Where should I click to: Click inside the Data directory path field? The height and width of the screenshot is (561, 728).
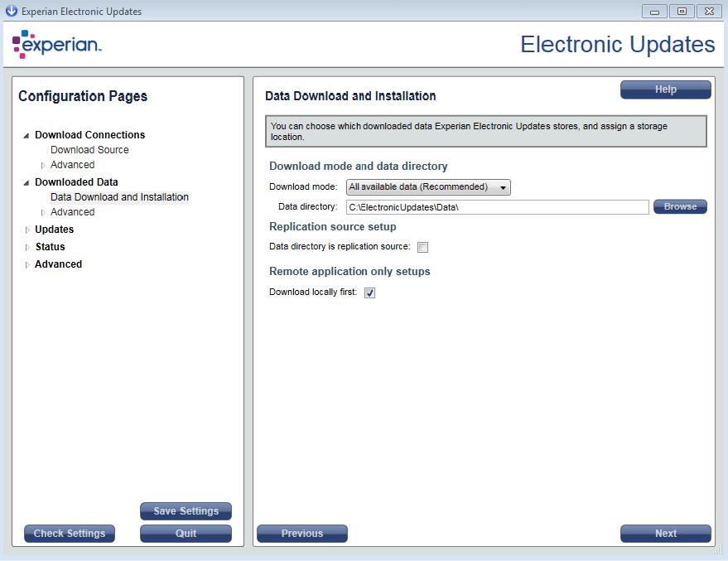coord(497,207)
